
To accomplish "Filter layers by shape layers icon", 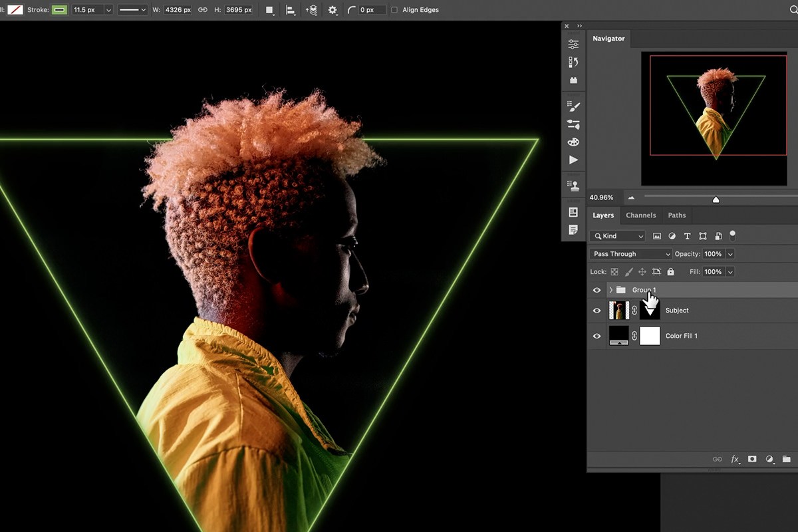I will 703,236.
